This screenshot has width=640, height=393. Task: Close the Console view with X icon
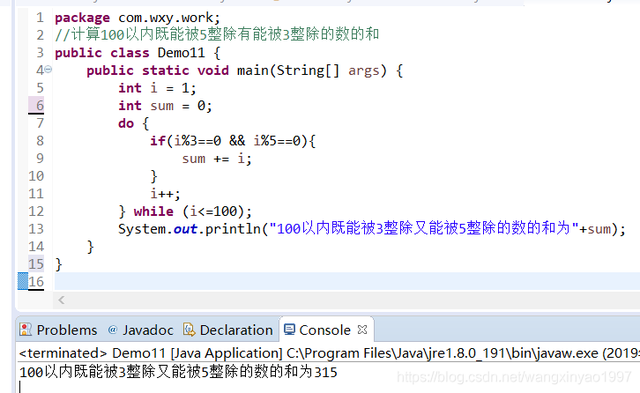[x=362, y=329]
